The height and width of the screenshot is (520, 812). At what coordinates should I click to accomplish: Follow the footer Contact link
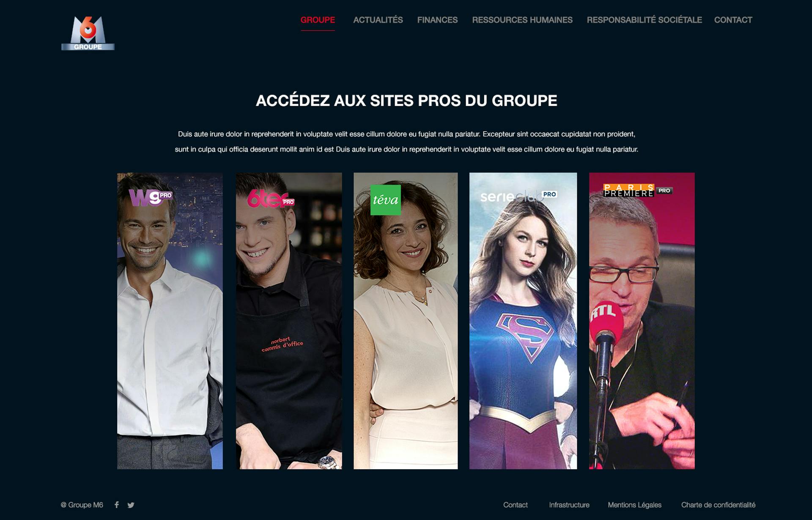(x=515, y=505)
